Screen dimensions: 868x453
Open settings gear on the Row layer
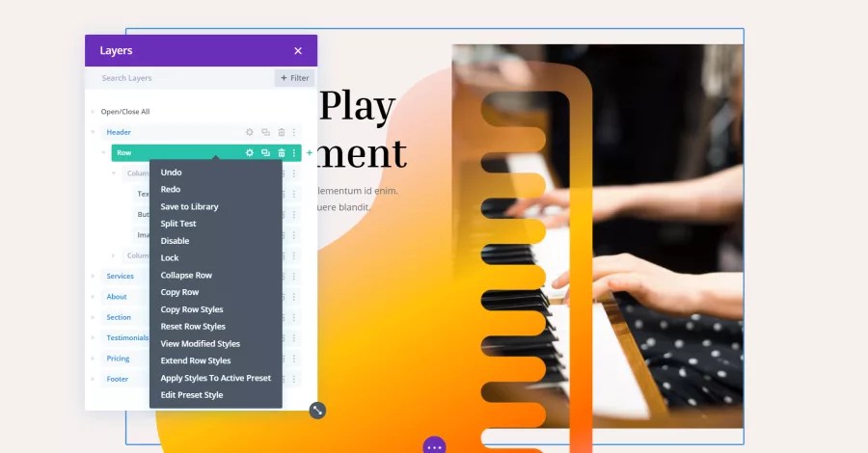pyautogui.click(x=250, y=152)
